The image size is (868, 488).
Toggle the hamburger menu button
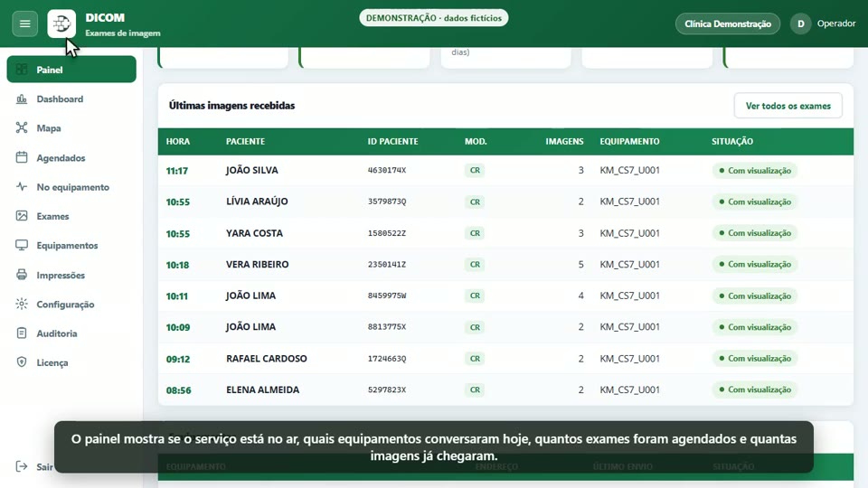coord(25,23)
